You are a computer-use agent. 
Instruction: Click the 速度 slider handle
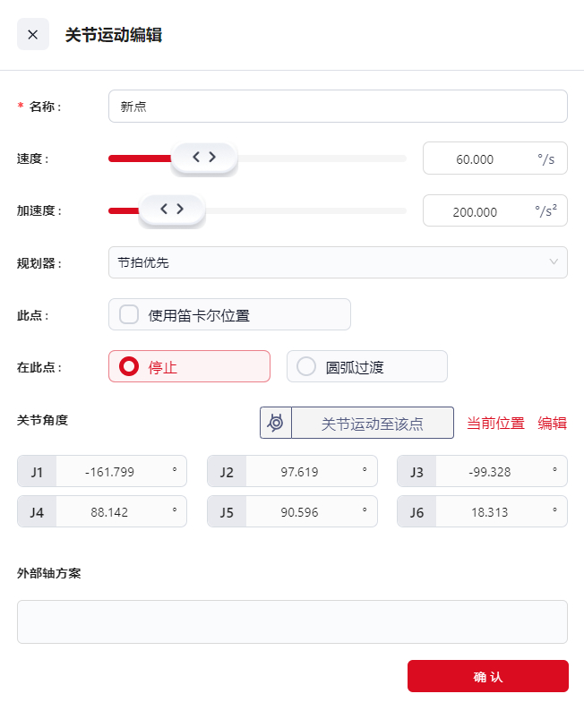204,158
